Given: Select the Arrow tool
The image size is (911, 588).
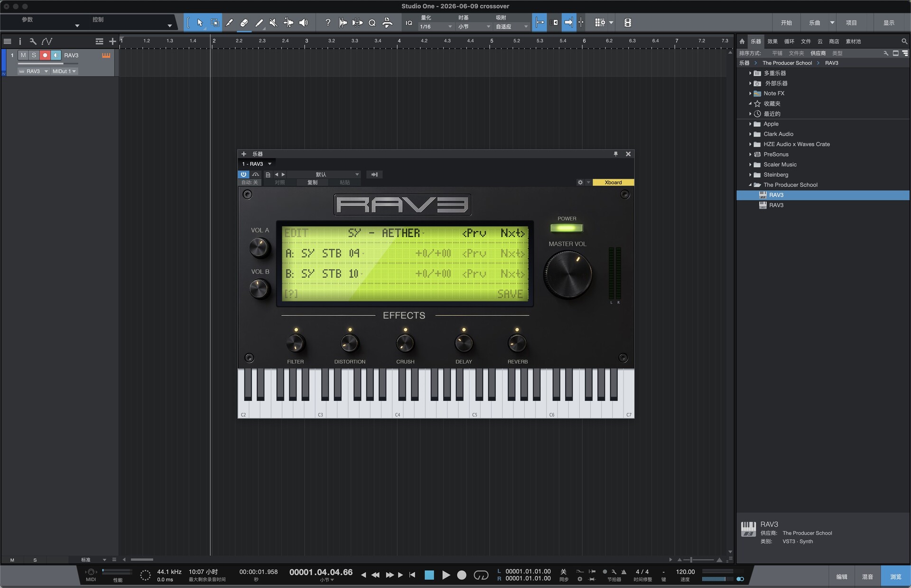Looking at the screenshot, I should click(x=200, y=23).
